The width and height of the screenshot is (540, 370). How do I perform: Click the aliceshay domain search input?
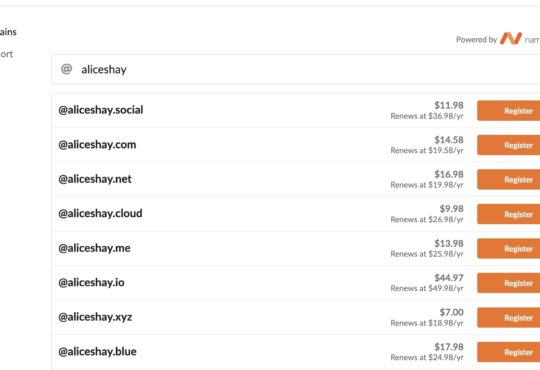[x=295, y=69]
